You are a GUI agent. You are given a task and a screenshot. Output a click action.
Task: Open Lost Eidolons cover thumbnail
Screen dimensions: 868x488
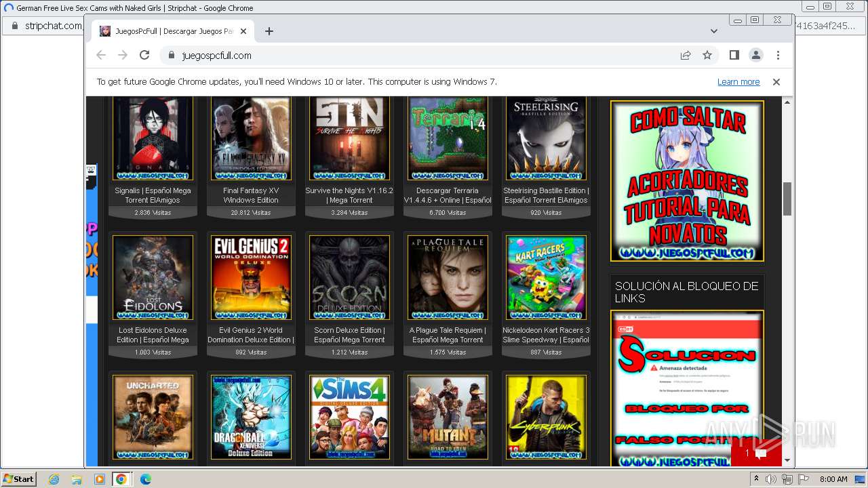pyautogui.click(x=153, y=277)
